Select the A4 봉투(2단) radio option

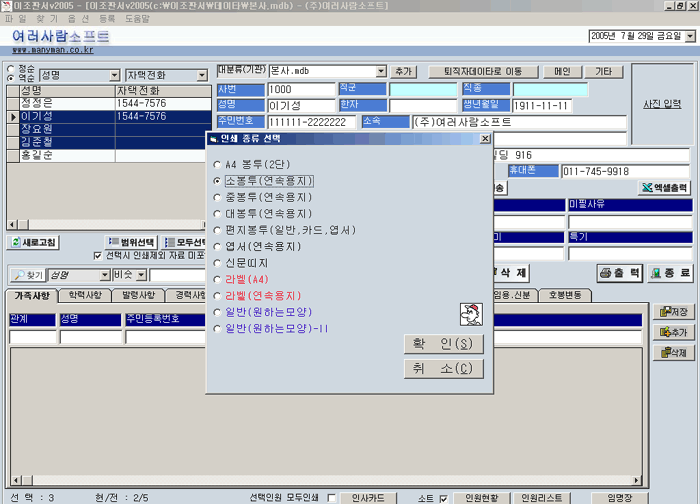tap(217, 165)
